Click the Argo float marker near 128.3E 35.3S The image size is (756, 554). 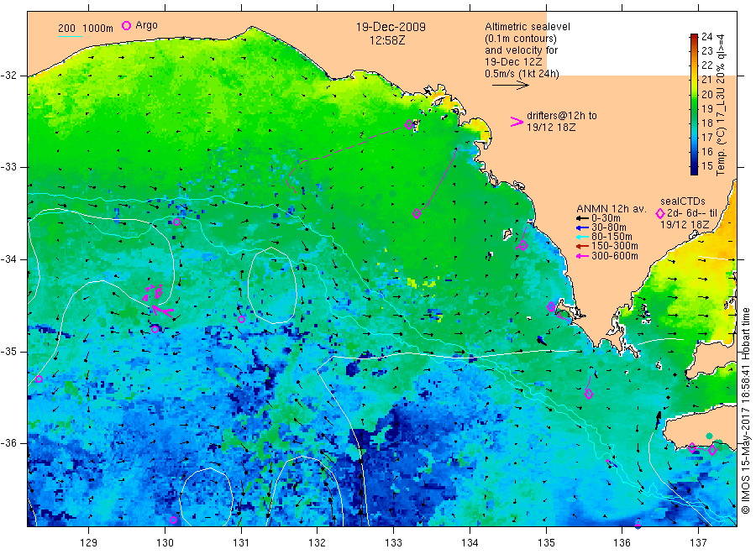tap(39, 379)
